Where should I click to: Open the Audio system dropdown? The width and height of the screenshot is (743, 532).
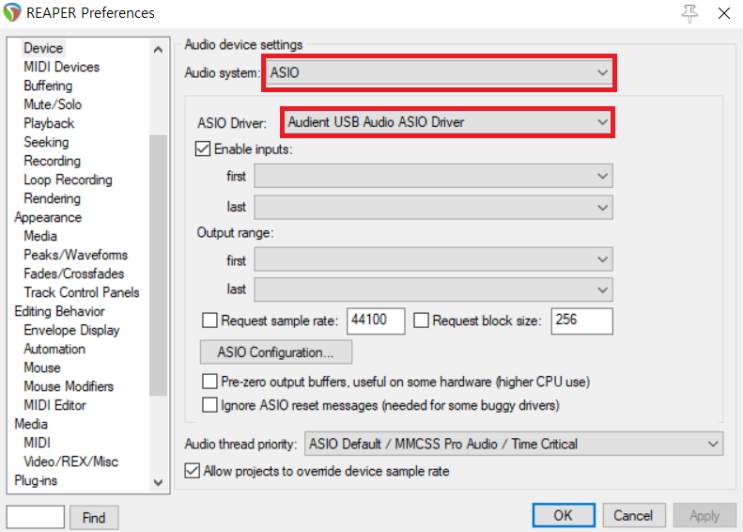[x=438, y=72]
